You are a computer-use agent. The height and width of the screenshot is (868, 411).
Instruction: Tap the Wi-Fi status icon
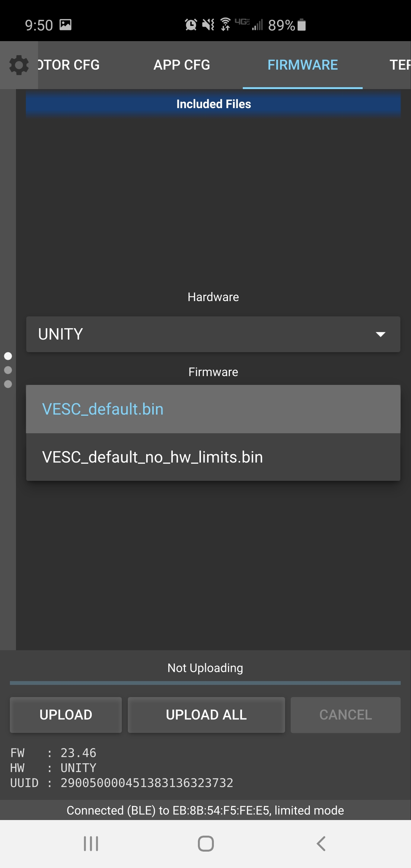[225, 24]
